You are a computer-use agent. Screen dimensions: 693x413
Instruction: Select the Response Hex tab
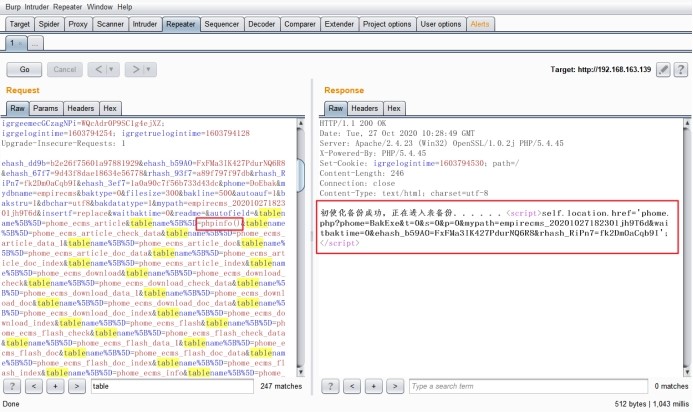pyautogui.click(x=394, y=108)
